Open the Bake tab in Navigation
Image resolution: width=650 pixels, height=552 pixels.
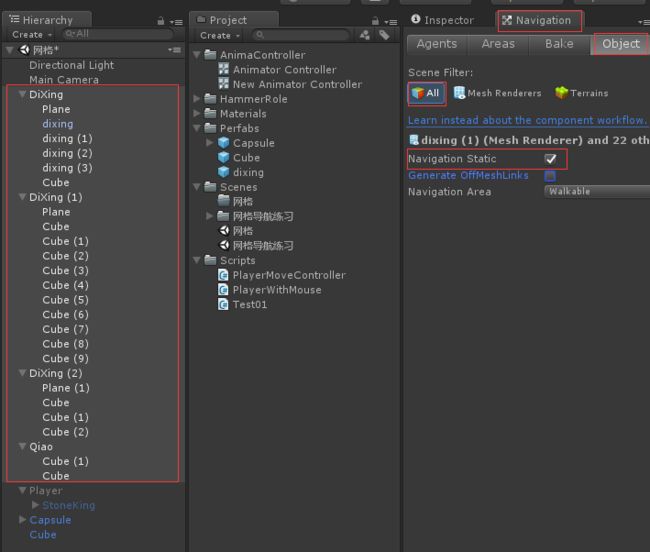point(559,44)
